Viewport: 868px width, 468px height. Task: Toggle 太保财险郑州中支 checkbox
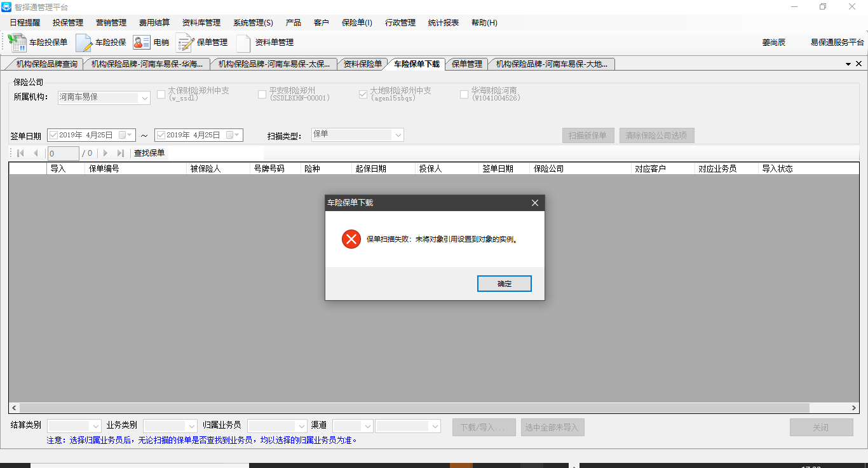click(x=161, y=95)
